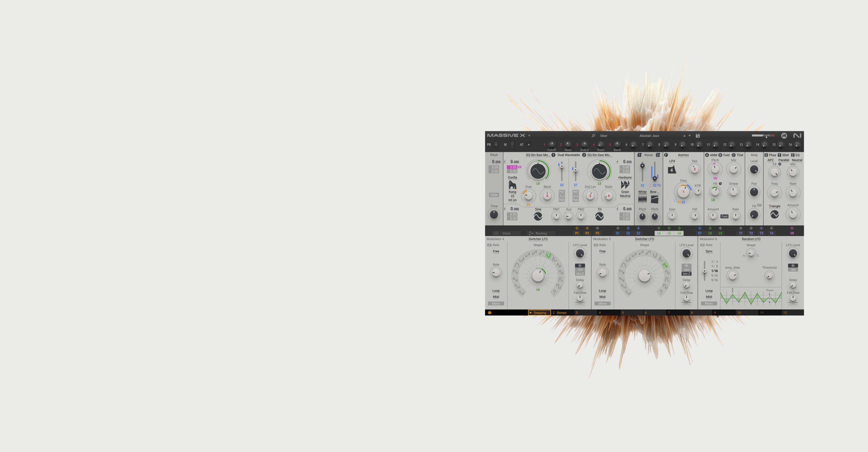Toggle Mono button in Modulator 5
The image size is (868, 452).
click(x=602, y=303)
